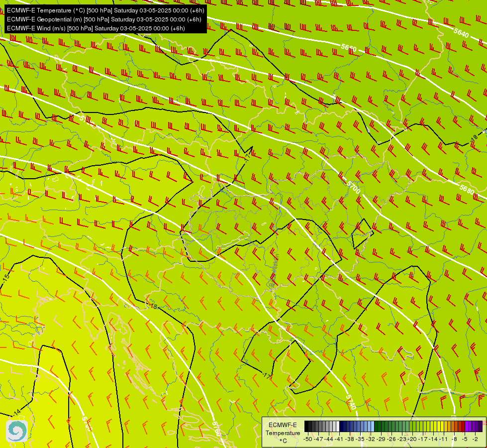Click the 5740 geopotential contour label
This screenshot has width=487, height=448.
tap(351, 402)
